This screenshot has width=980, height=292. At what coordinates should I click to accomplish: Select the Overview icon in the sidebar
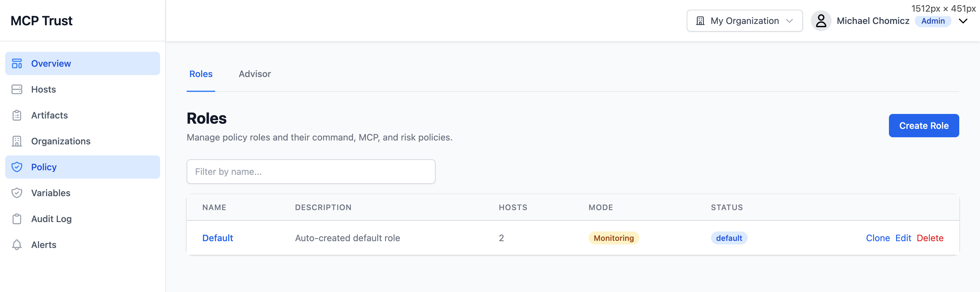point(17,63)
